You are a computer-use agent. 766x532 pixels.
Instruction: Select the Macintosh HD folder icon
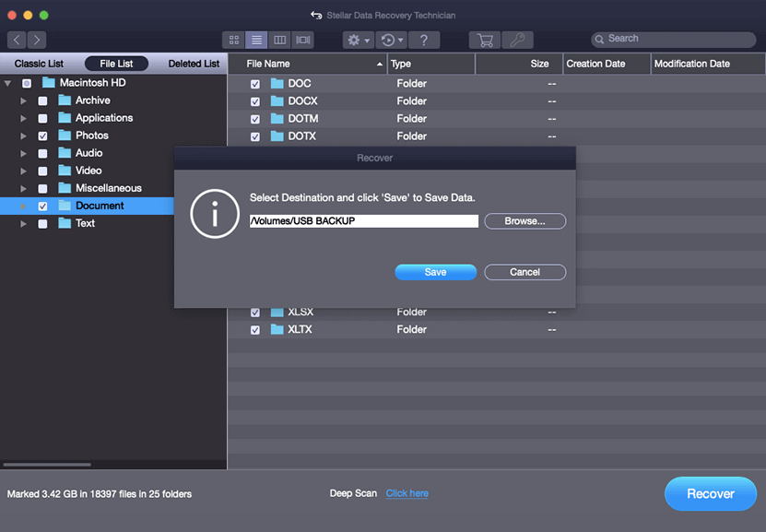[x=48, y=83]
